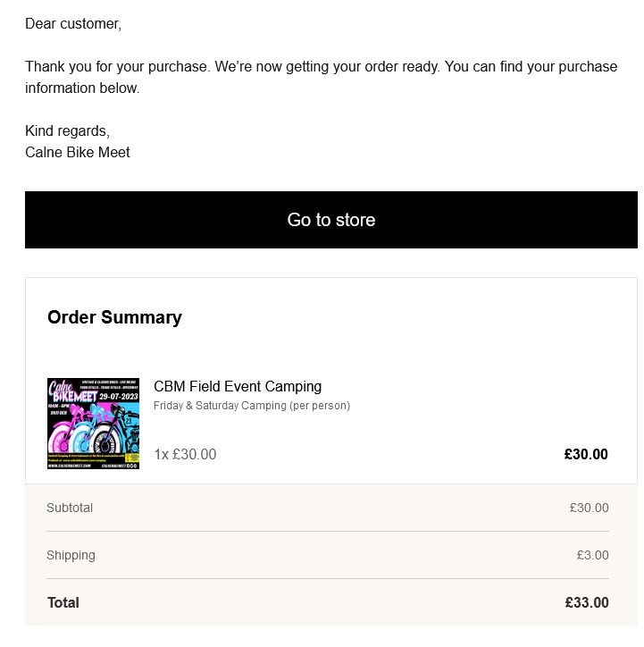
Task: Click the Go to store button
Action: [331, 220]
